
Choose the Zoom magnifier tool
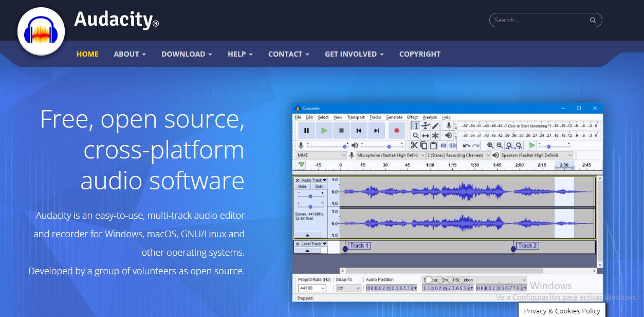click(x=416, y=135)
